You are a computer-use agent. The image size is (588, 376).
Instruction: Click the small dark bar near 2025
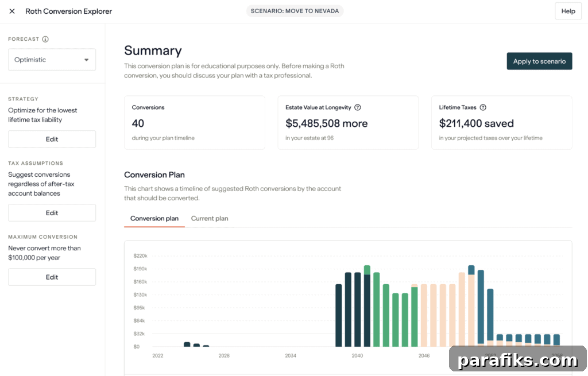187,344
